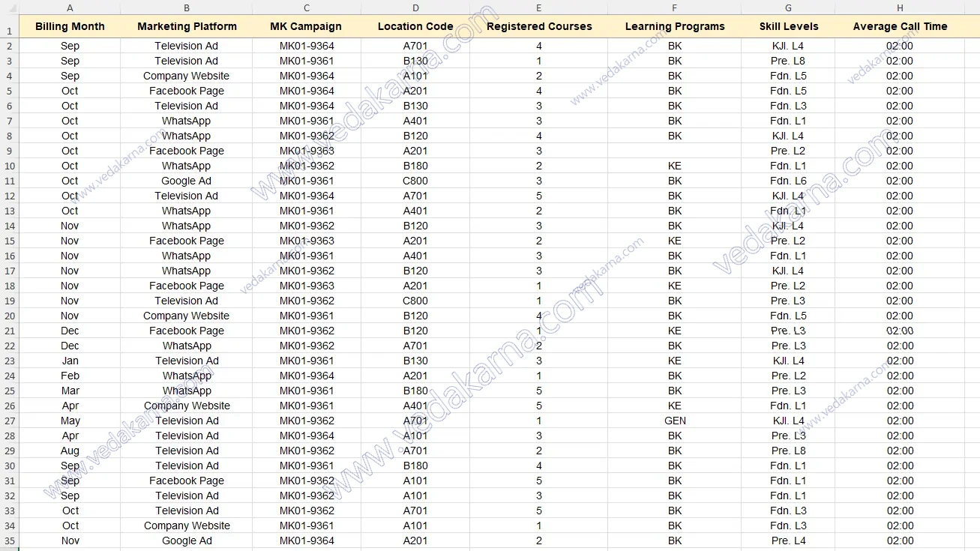Screen dimensions: 980x551
Task: Select the row 35 header number
Action: point(10,541)
